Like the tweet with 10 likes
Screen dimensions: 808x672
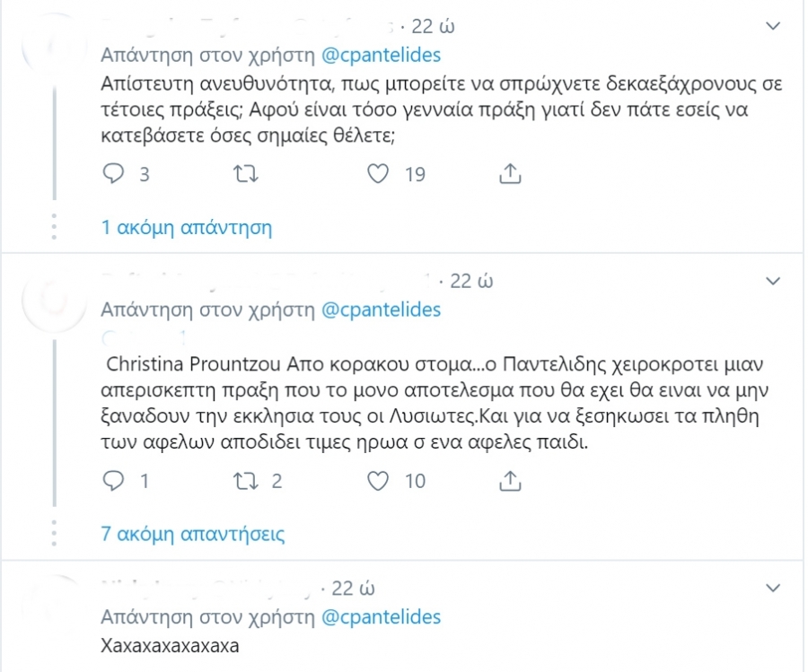tap(378, 481)
